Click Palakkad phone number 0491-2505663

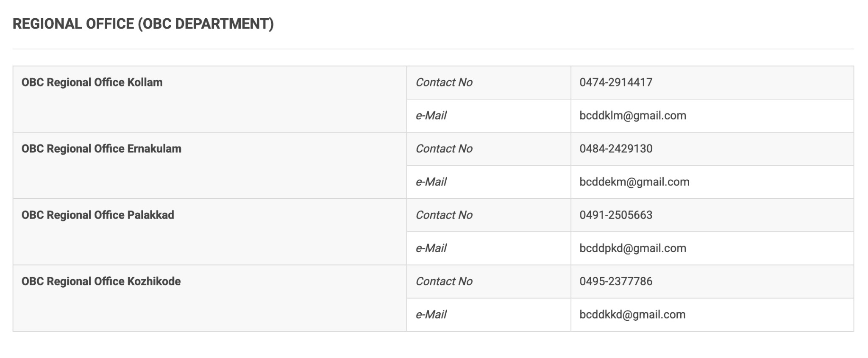[x=616, y=215]
